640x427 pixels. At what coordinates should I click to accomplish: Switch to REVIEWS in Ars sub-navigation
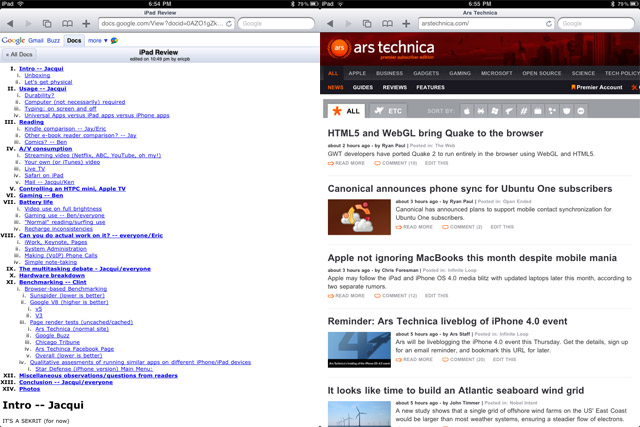pos(394,87)
